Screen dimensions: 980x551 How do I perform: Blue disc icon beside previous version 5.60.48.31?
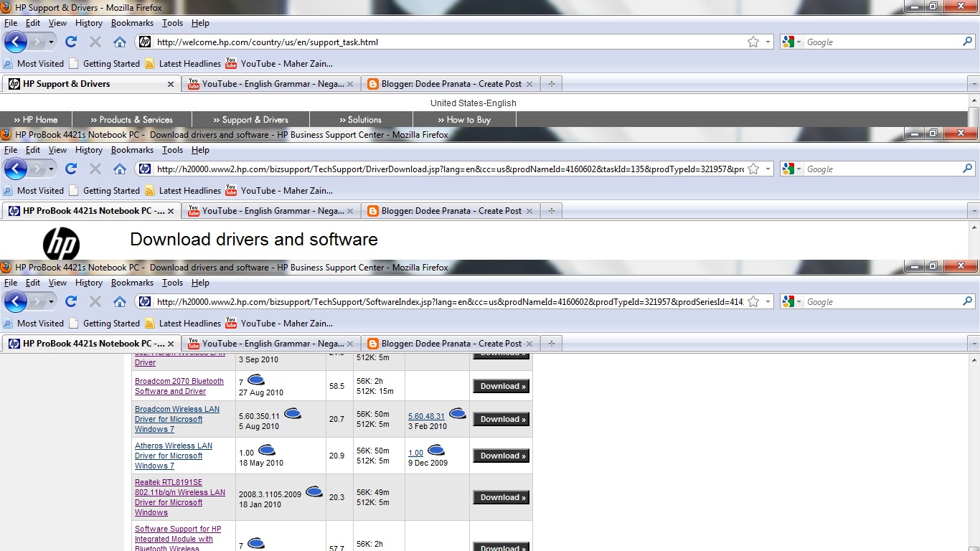pos(458,414)
